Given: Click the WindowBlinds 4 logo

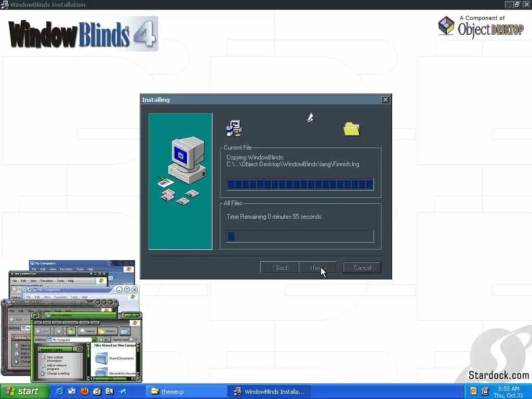Looking at the screenshot, I should pos(83,34).
